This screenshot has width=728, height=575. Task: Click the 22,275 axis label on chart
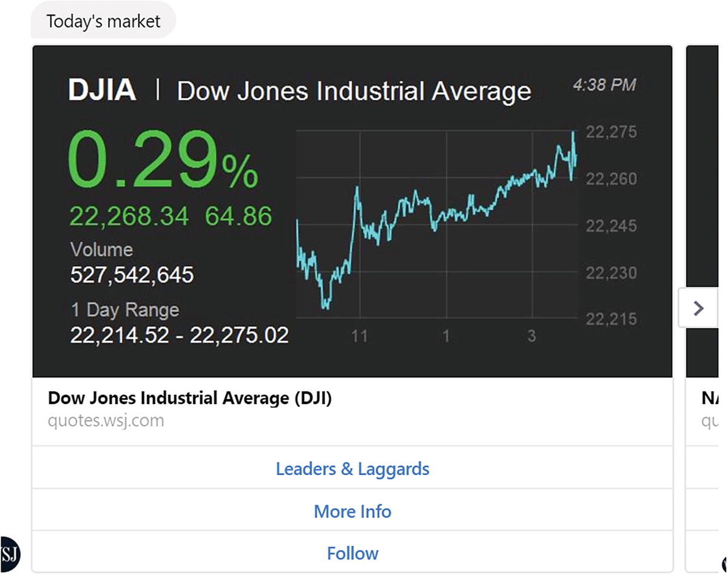(x=611, y=132)
